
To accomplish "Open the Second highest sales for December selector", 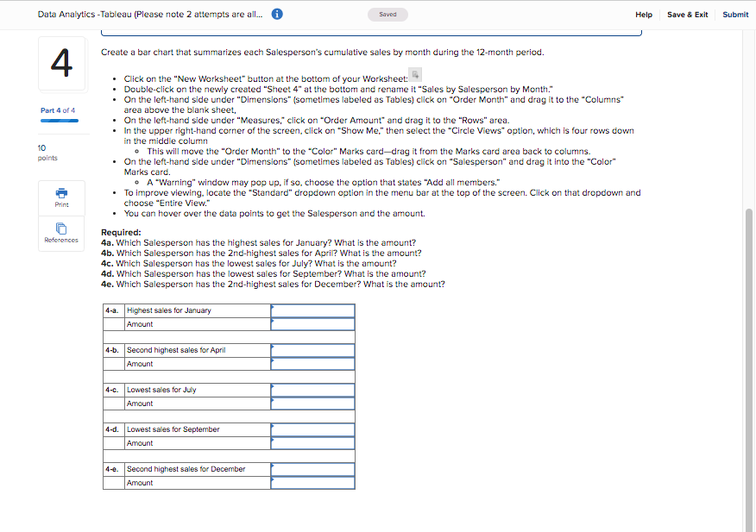I will pyautogui.click(x=312, y=469).
